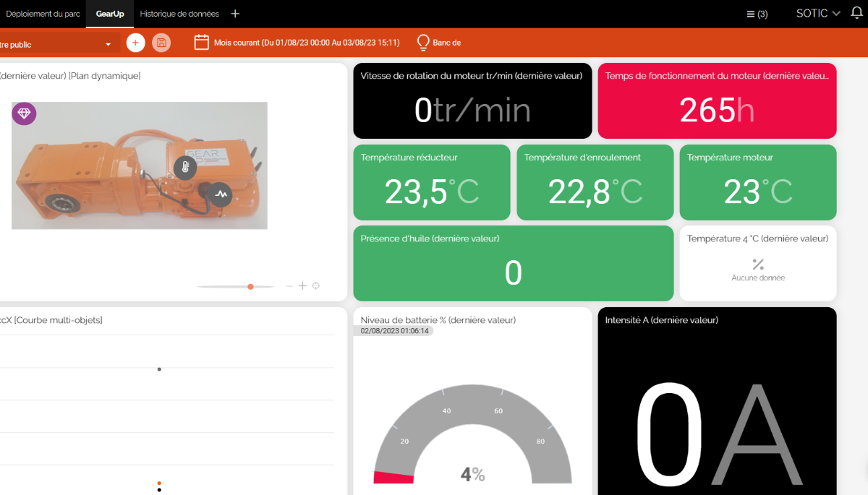Screen dimensions: 868x495
Task: Click the Mois courant date range text
Action: tap(307, 43)
